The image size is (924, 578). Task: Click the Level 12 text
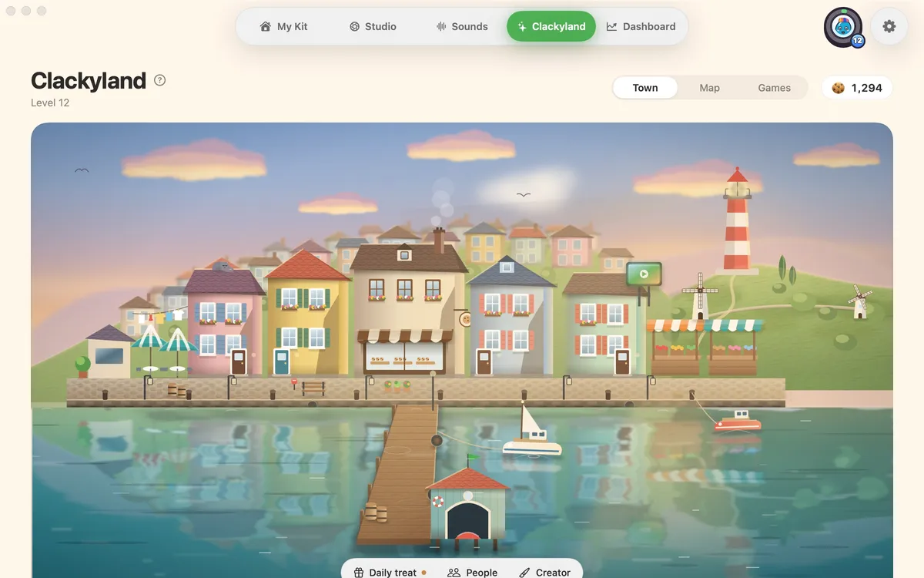tap(50, 102)
